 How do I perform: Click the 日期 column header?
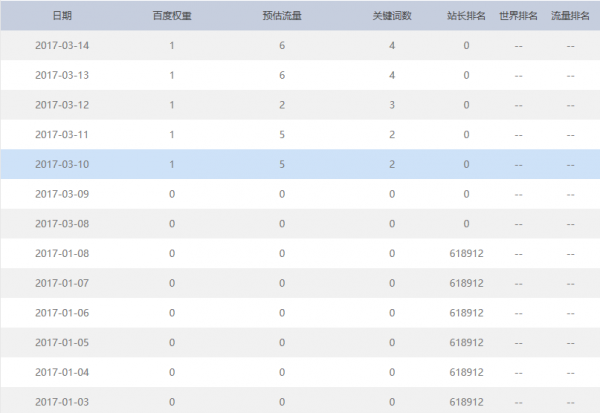click(62, 16)
